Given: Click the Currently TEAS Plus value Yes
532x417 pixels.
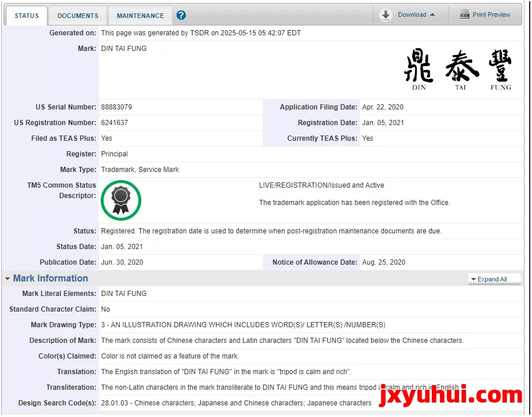Looking at the screenshot, I should pos(368,138).
